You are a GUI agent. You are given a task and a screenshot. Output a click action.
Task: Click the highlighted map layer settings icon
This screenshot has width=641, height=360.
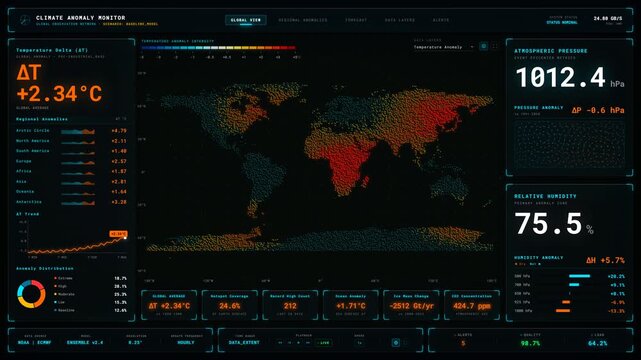click(x=484, y=47)
